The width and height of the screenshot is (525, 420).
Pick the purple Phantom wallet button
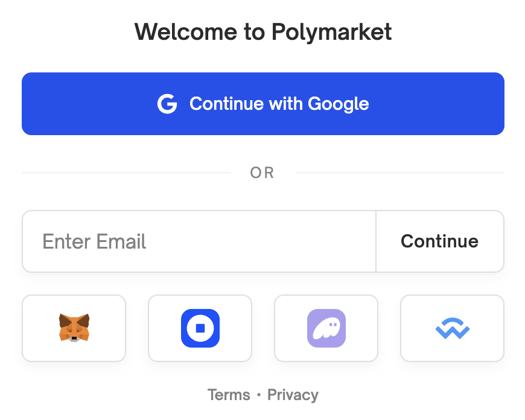coord(326,328)
